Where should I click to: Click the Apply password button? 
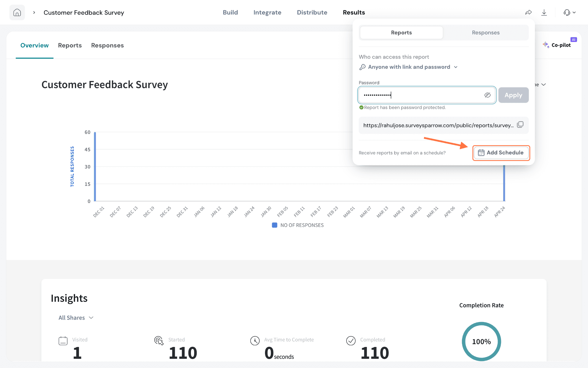point(513,95)
